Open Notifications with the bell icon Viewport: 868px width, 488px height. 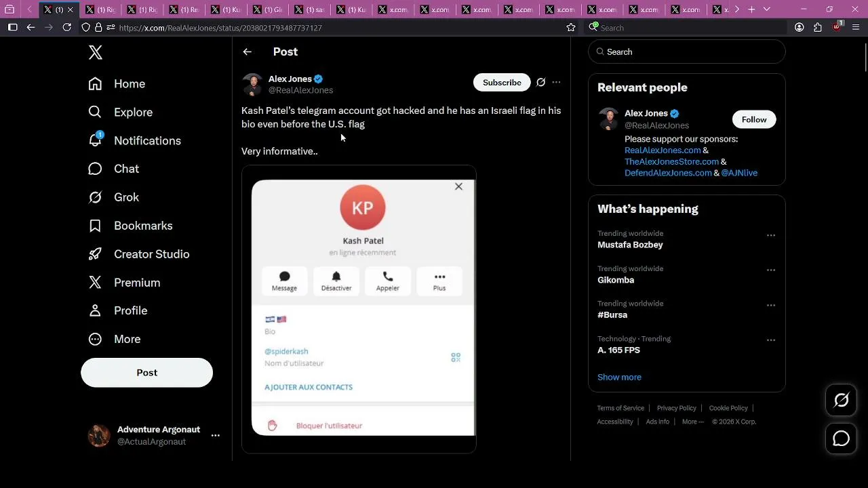click(134, 141)
